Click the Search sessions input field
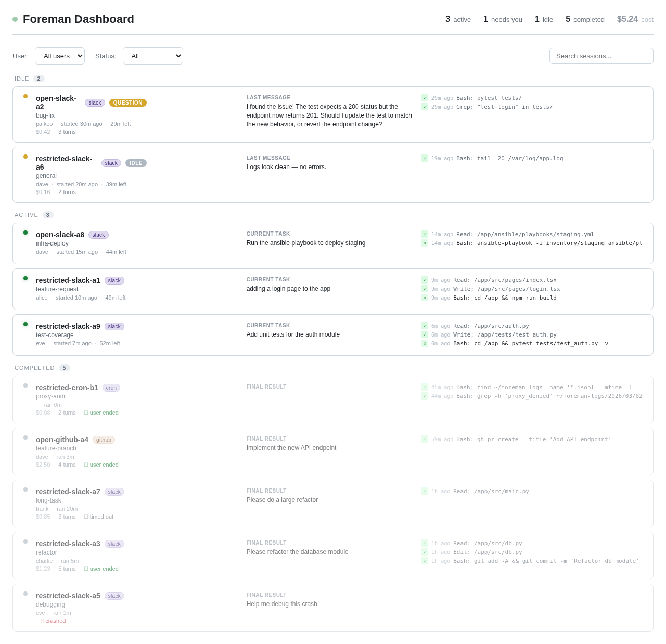This screenshot has height=644, width=666. point(601,56)
